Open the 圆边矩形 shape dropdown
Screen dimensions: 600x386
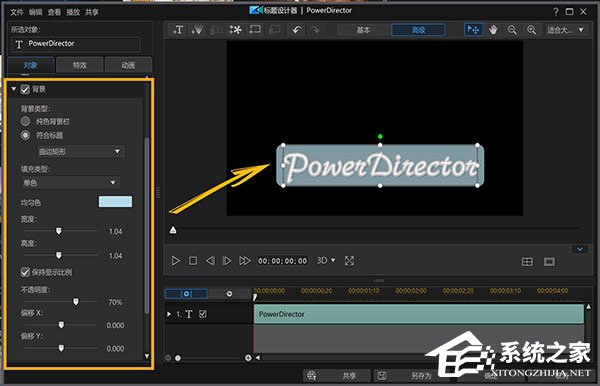pos(81,151)
